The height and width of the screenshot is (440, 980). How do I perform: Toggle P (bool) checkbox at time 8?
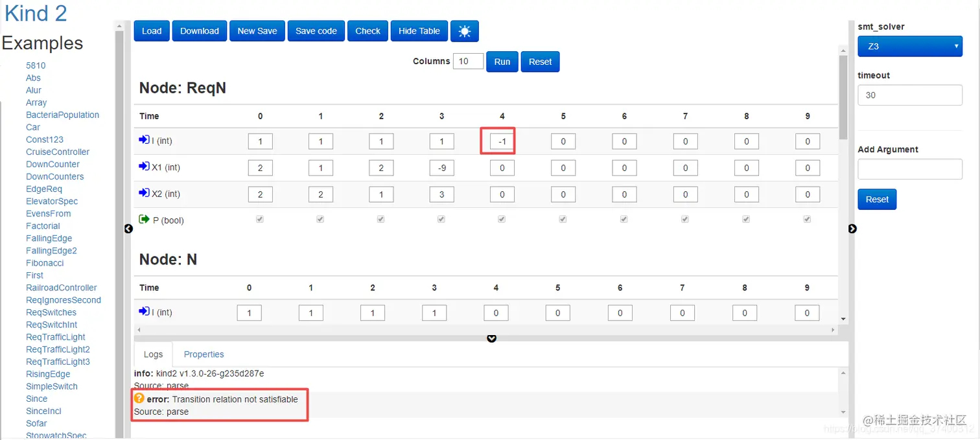[x=746, y=220]
